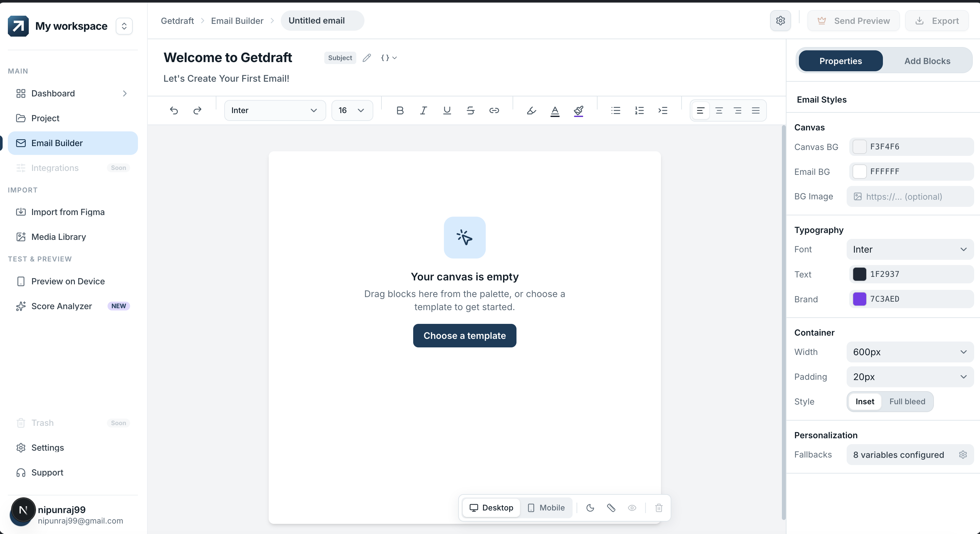Viewport: 980px width, 534px height.
Task: Open Support in sidebar
Action: click(73, 472)
